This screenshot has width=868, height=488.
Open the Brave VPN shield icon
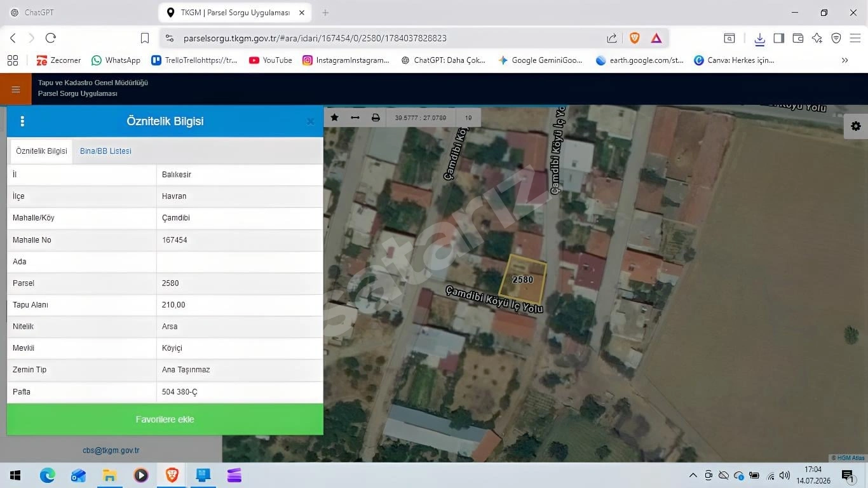pyautogui.click(x=836, y=38)
